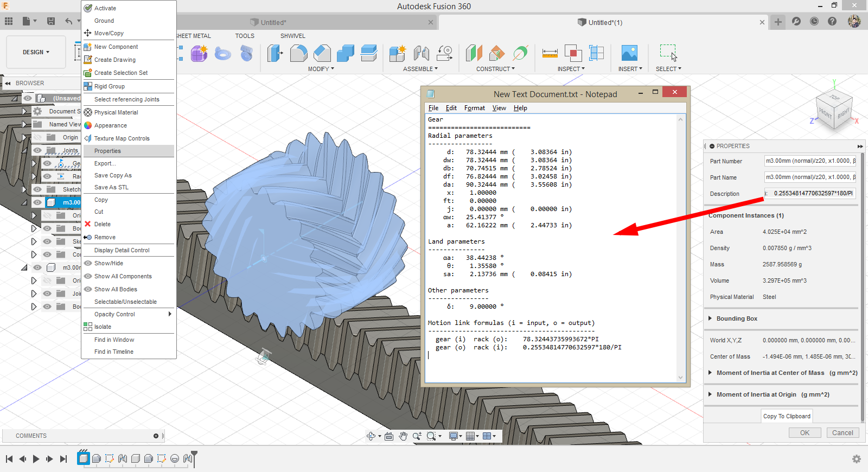Expand the Bounding Box section
This screenshot has width=868, height=472.
point(710,318)
